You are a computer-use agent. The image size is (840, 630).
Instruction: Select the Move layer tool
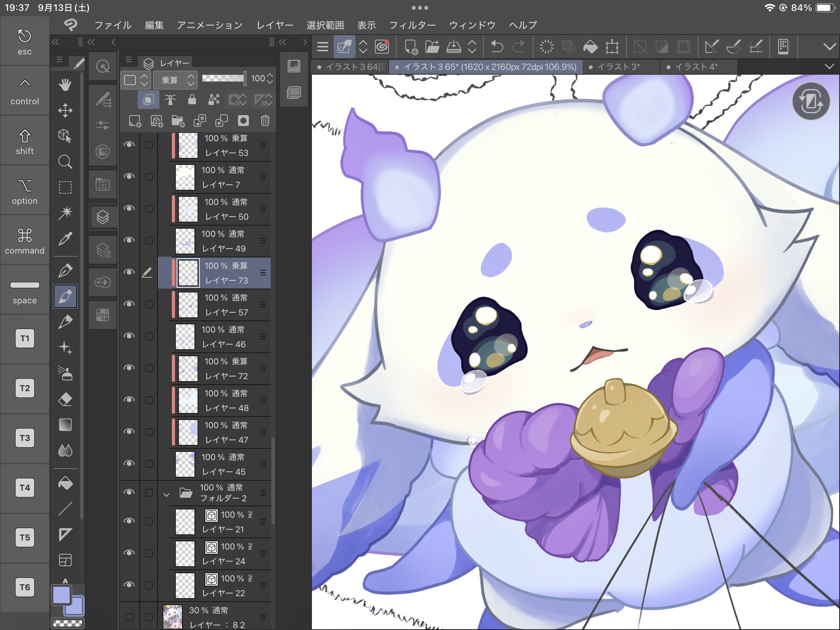pos(65,110)
